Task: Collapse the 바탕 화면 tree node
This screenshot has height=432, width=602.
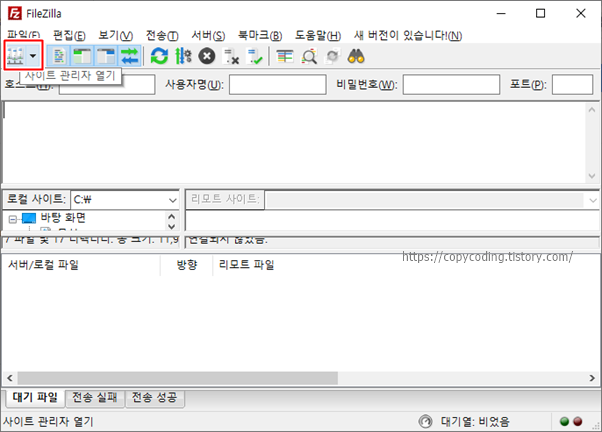Action: tap(13, 219)
